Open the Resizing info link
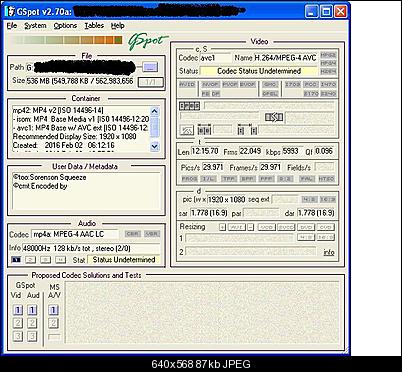The width and height of the screenshot is (402, 372). pos(329,252)
